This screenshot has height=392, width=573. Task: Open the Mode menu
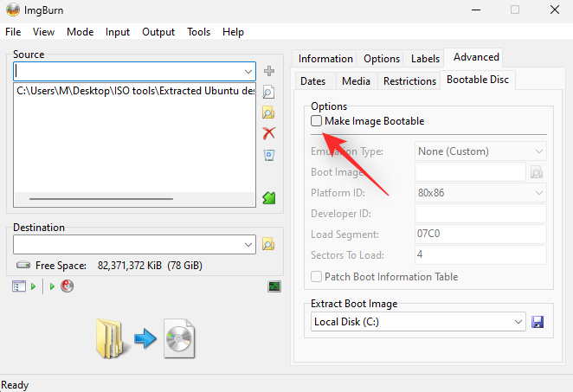80,32
